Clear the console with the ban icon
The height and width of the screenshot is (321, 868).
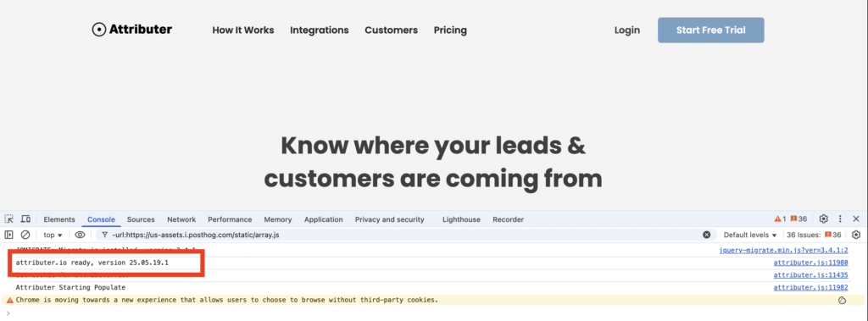point(25,235)
